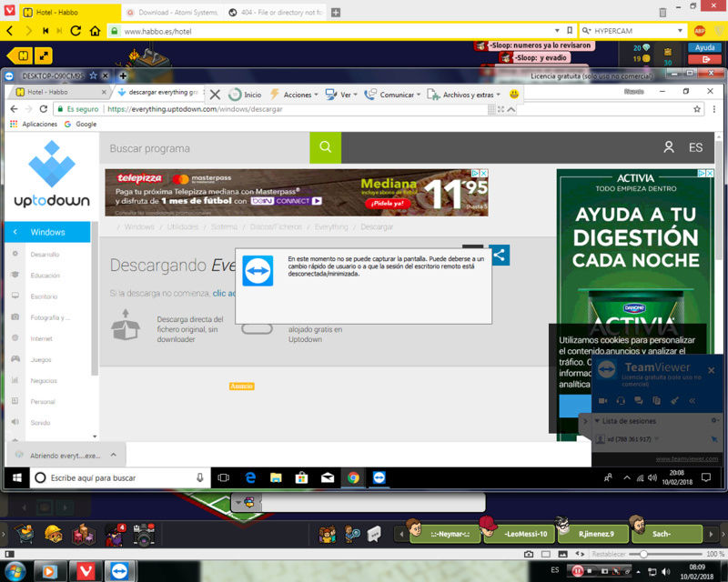Open Archivos y extras menu in TeamViewer
Viewport: 728px width, 582px height.
pos(463,95)
